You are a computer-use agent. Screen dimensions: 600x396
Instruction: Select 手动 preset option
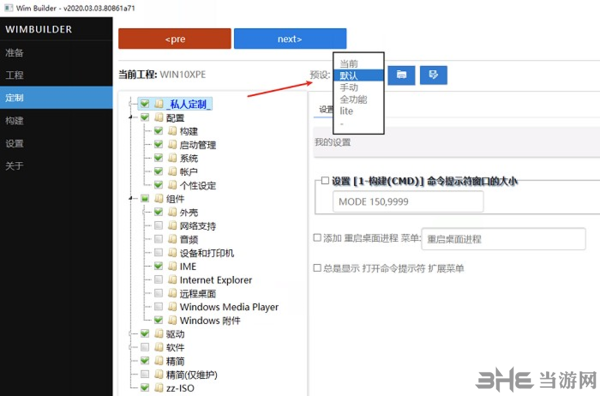click(x=358, y=87)
